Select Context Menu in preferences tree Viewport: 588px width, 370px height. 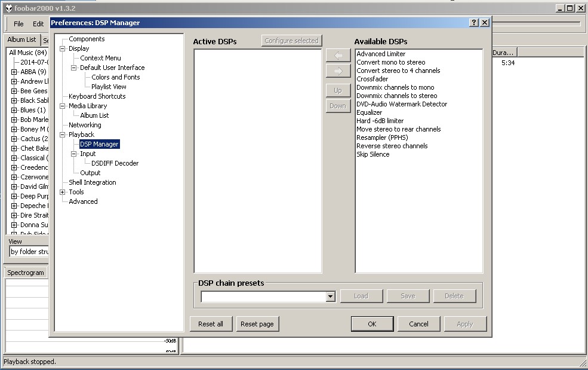click(x=100, y=58)
